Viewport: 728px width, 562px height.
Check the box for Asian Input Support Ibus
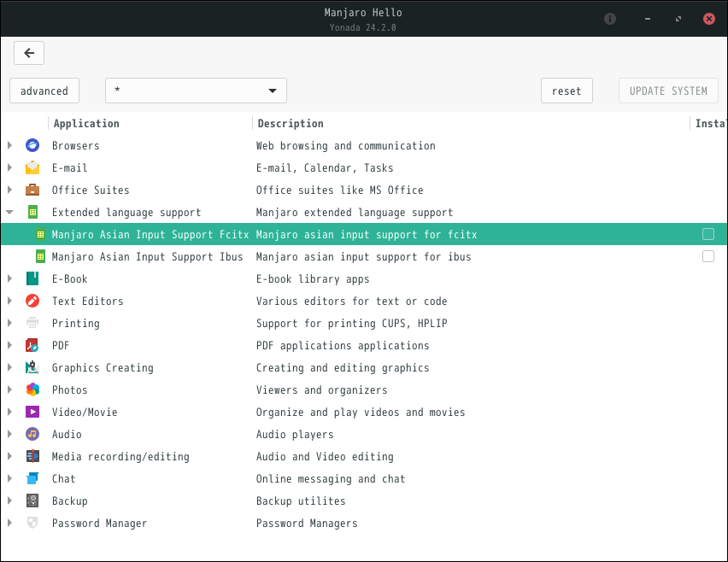click(708, 256)
